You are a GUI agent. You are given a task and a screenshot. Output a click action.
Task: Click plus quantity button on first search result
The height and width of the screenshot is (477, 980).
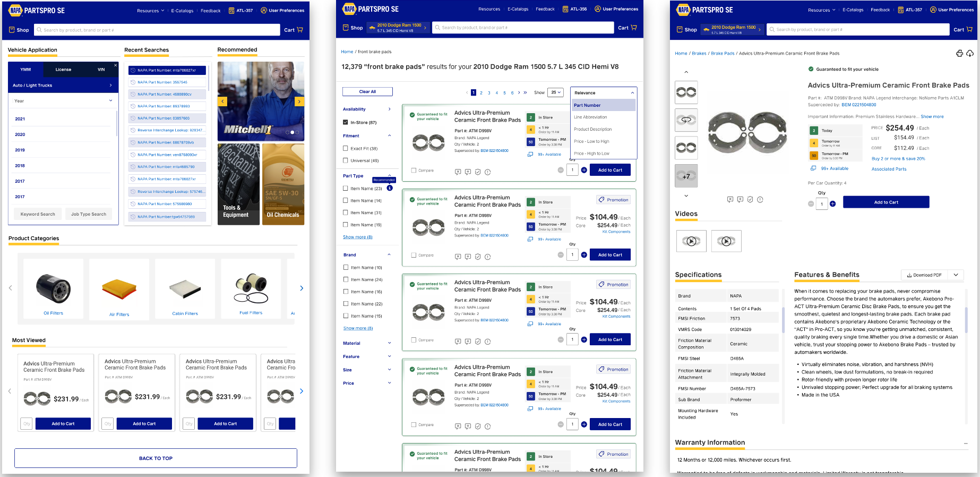584,170
